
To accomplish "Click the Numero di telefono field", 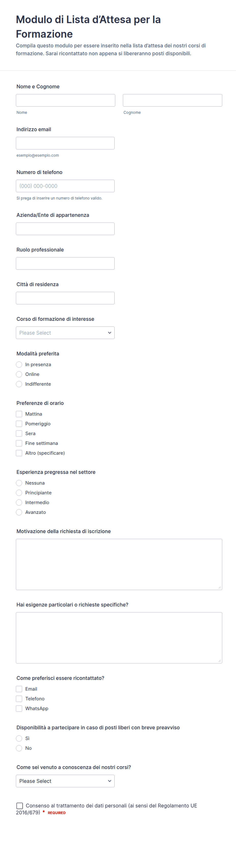I will [x=65, y=186].
